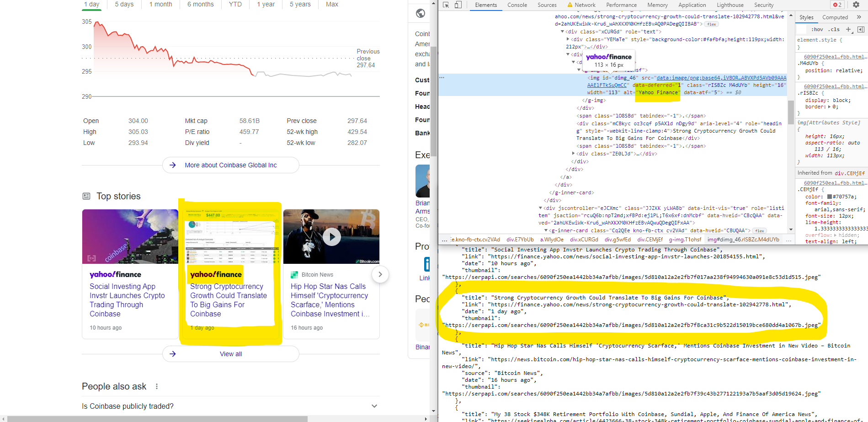Open Hip Hop Star Nas story link
The height and width of the screenshot is (422, 868).
point(330,300)
